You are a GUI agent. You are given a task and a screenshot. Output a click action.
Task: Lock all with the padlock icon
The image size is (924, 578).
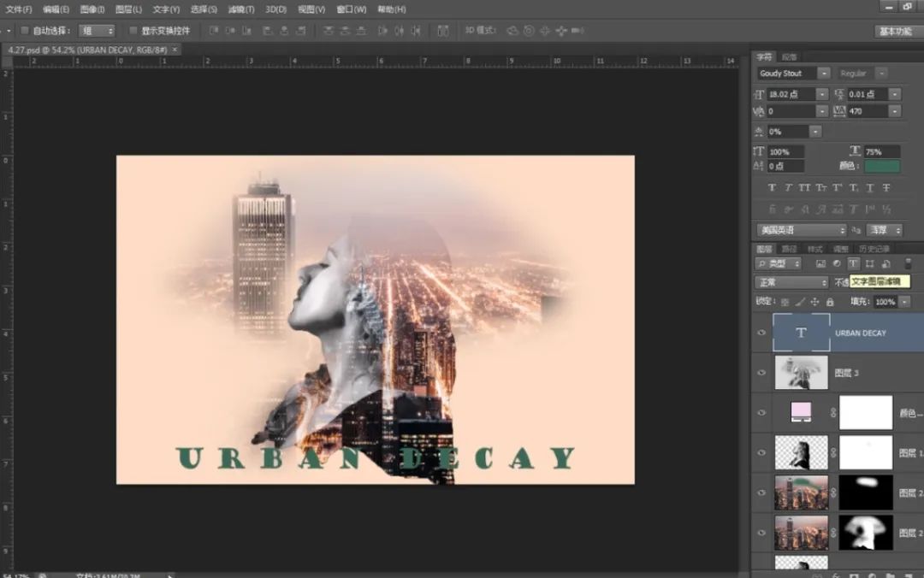pyautogui.click(x=830, y=302)
